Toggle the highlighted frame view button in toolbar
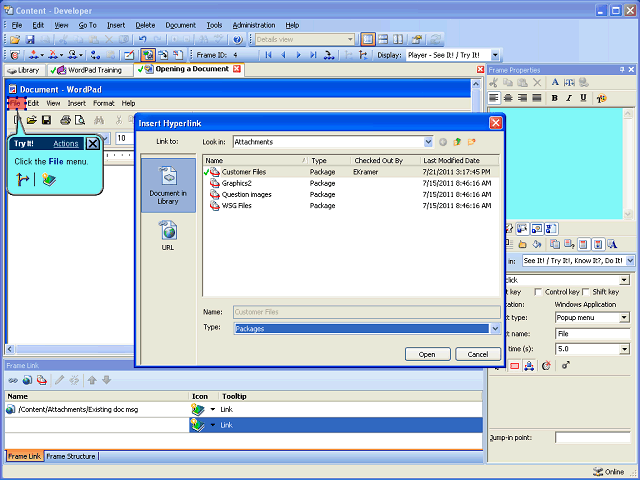 coord(148,55)
